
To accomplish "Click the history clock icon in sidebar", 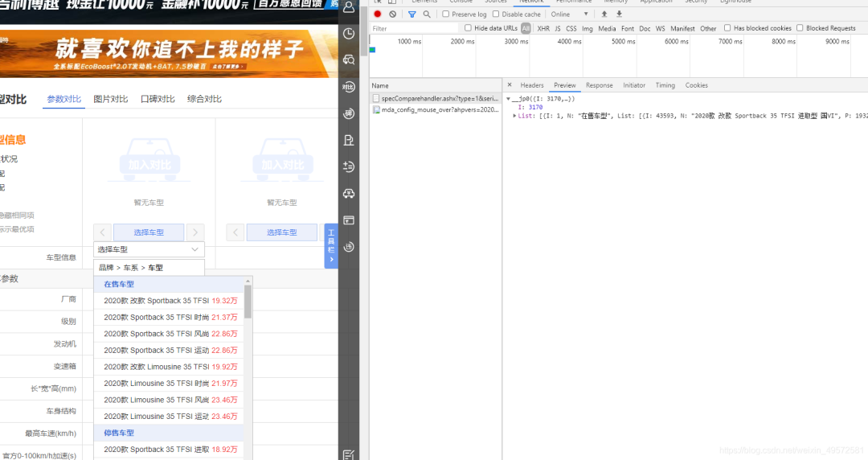I will click(x=349, y=34).
